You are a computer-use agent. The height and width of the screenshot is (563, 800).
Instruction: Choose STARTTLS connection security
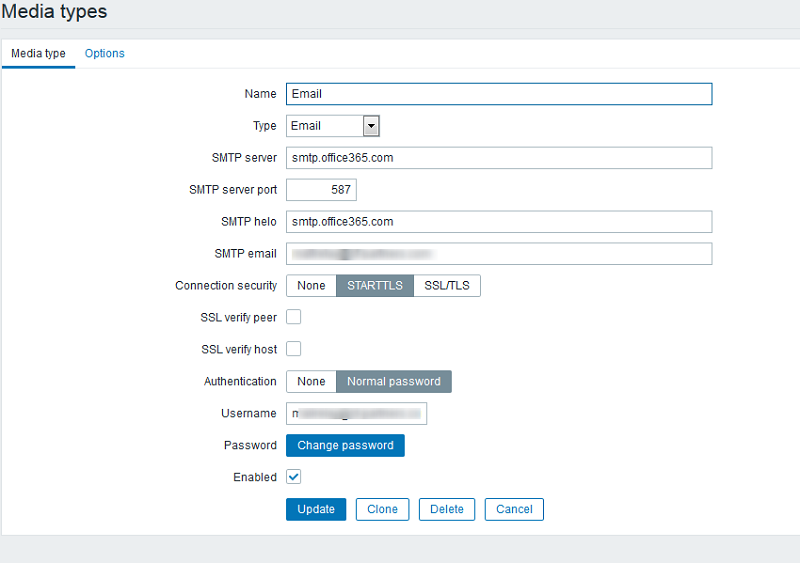pos(375,286)
